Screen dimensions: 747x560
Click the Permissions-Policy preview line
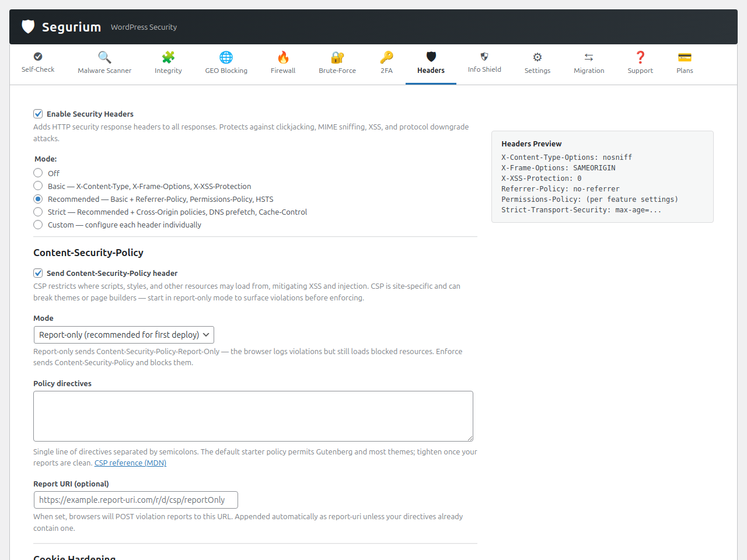click(590, 199)
